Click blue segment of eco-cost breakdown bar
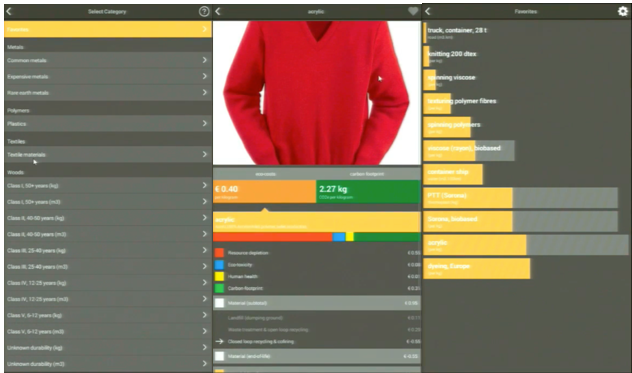632x373 pixels. [x=339, y=237]
